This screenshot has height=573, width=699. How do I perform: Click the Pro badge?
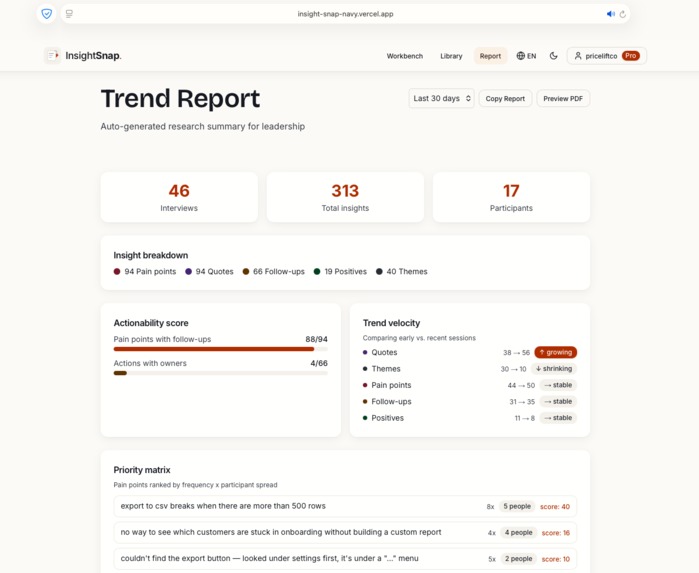[x=631, y=56]
